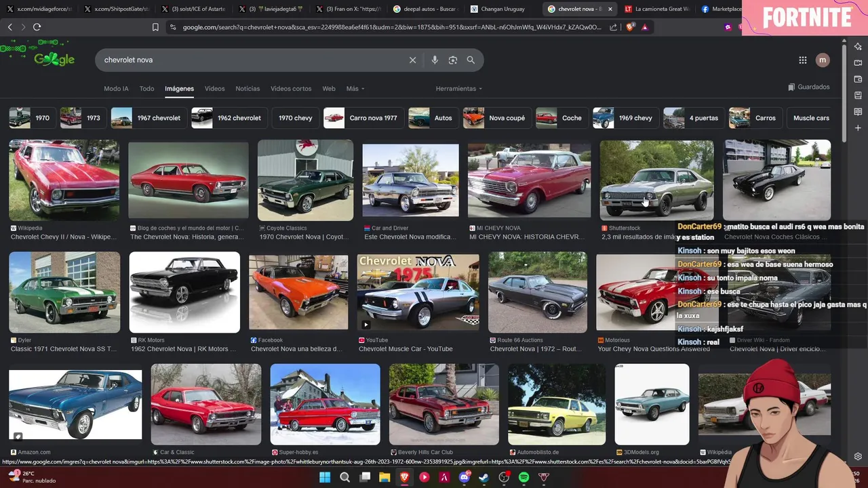The height and width of the screenshot is (488, 868).
Task: Reload the current page
Action: point(37,27)
